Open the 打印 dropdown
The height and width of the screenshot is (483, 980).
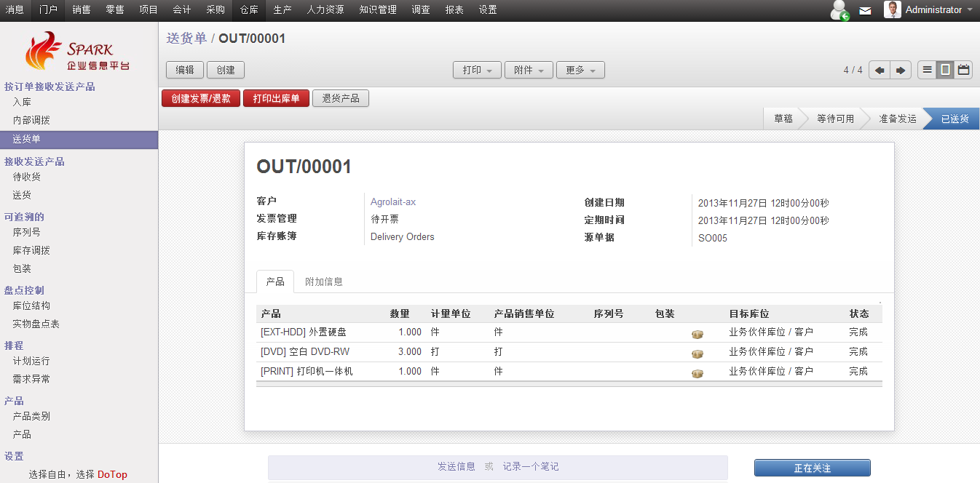point(477,71)
